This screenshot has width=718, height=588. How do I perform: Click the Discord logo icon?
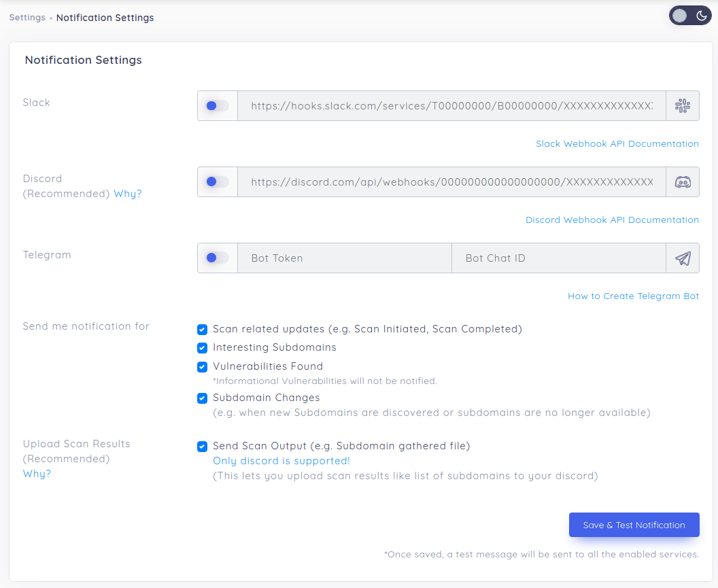[682, 182]
